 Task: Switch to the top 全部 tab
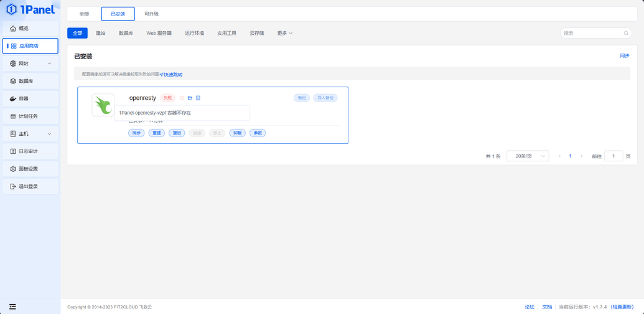point(84,14)
